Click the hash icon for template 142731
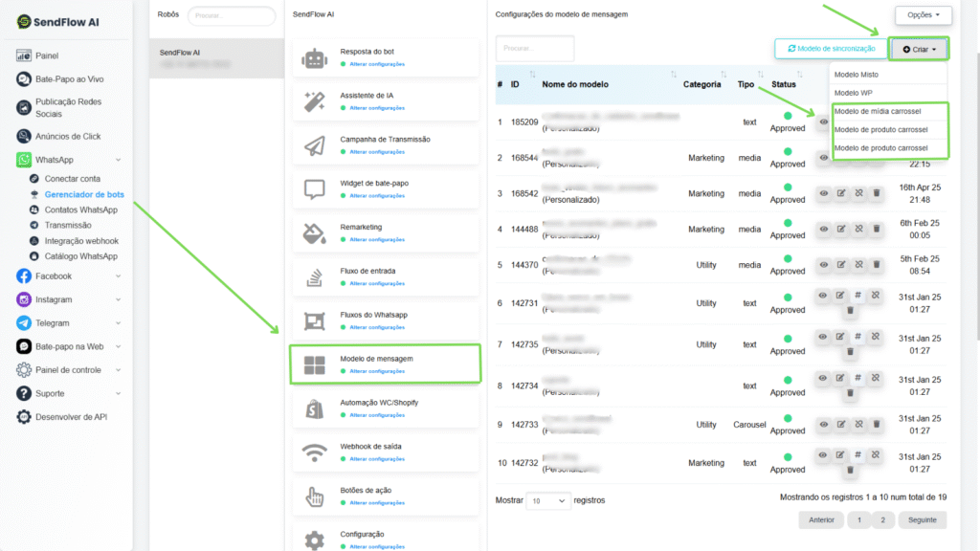This screenshot has height=551, width=980. click(x=857, y=295)
